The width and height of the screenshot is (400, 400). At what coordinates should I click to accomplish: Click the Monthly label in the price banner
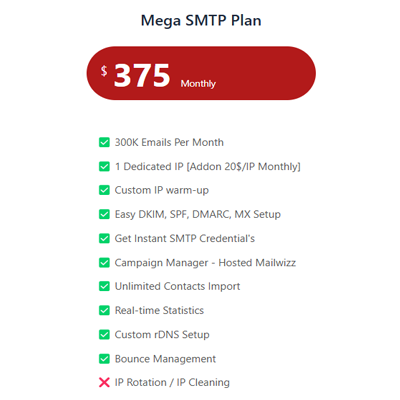pos(198,83)
